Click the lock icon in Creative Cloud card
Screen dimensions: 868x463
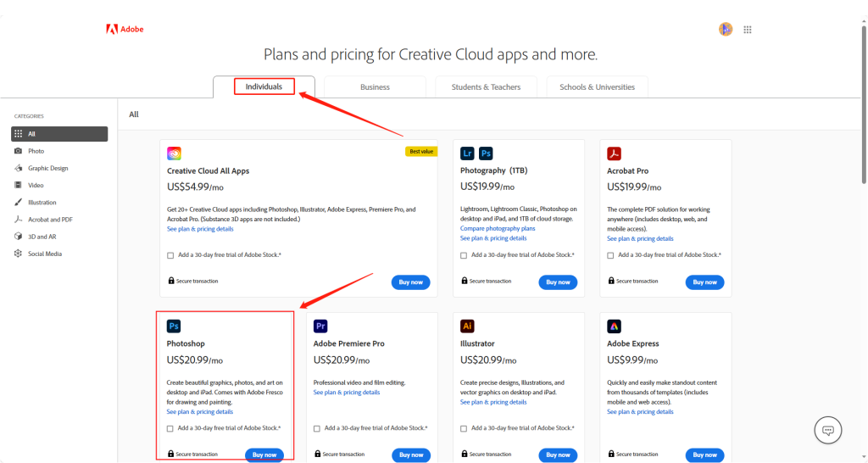pos(171,281)
